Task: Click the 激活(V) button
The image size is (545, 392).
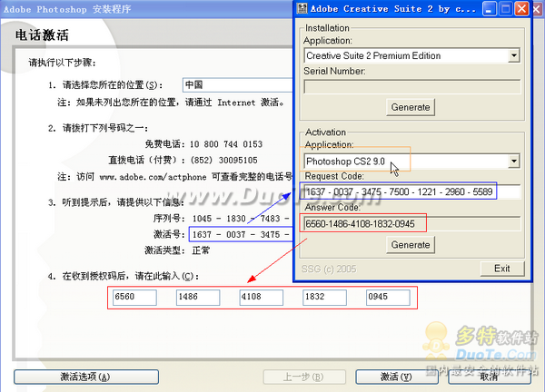Action: [x=397, y=377]
